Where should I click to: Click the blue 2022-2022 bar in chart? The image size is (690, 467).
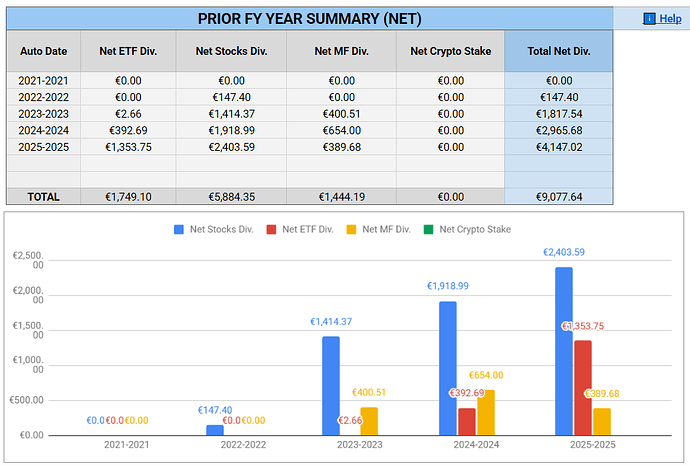point(215,429)
